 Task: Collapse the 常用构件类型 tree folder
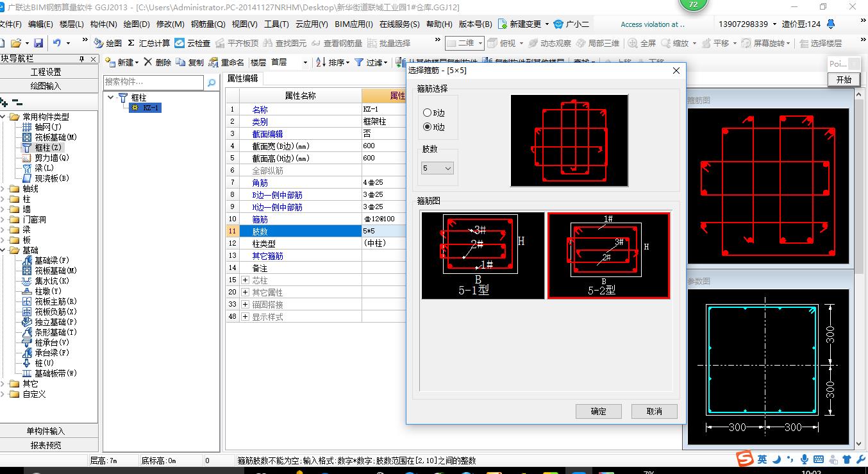pos(3,117)
